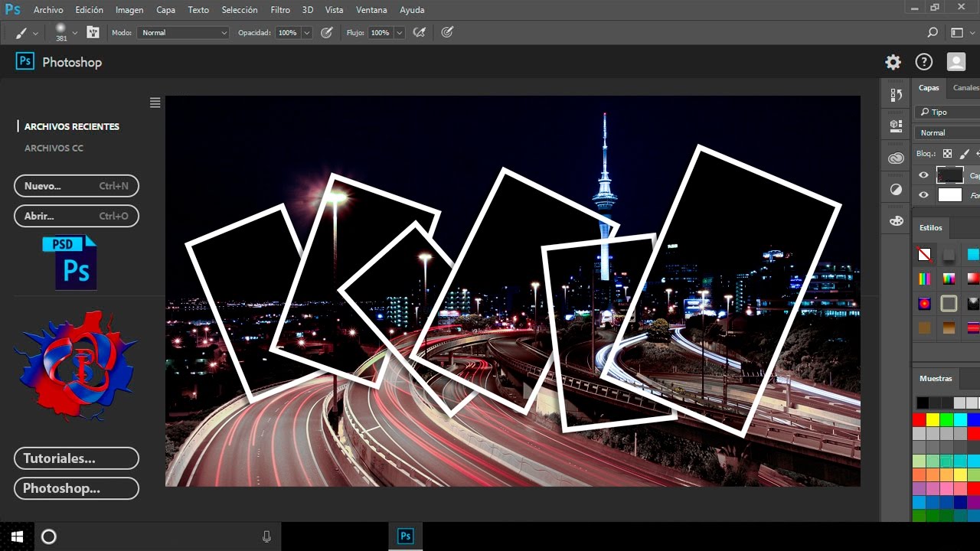
Task: Select ARCHIVOS CC section
Action: click(54, 148)
